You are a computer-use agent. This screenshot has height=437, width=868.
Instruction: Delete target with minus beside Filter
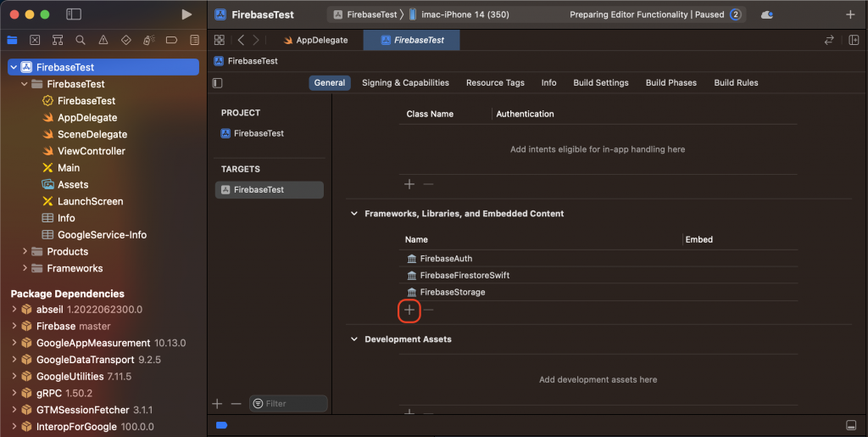point(236,404)
